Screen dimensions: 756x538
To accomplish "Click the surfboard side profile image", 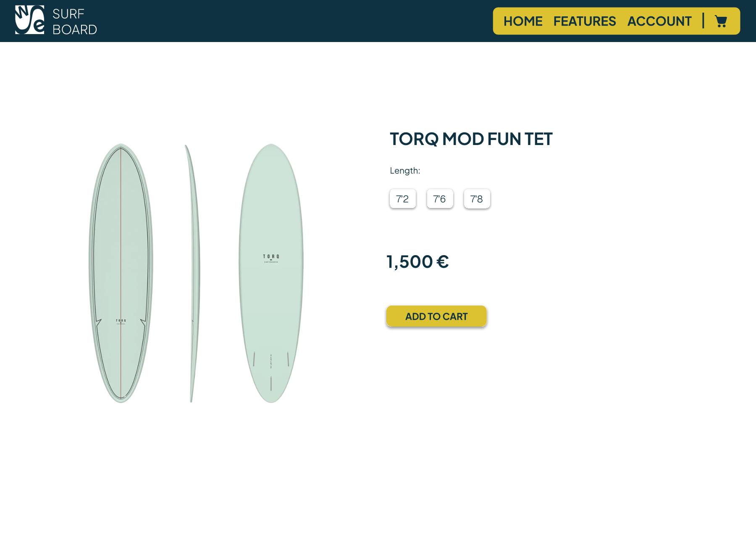I will click(x=192, y=273).
